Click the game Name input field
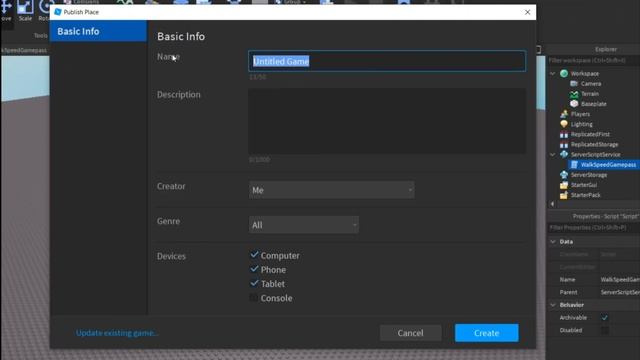Viewport: 640px width, 360px height. (387, 61)
